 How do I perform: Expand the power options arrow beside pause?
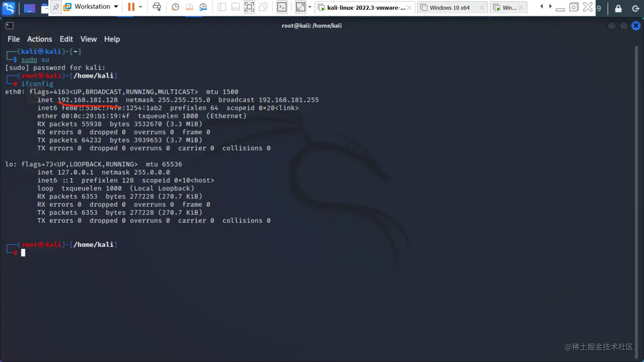141,7
